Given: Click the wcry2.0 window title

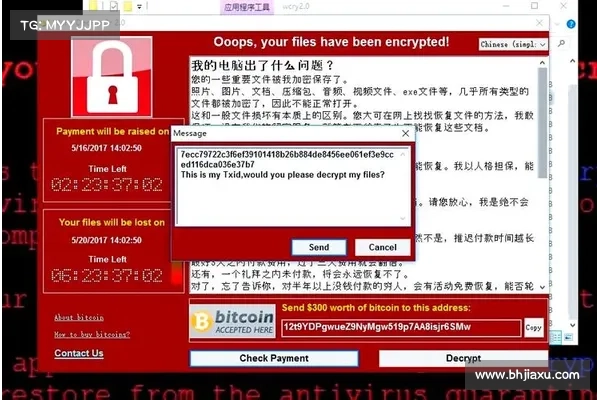Looking at the screenshot, I should tap(296, 7).
